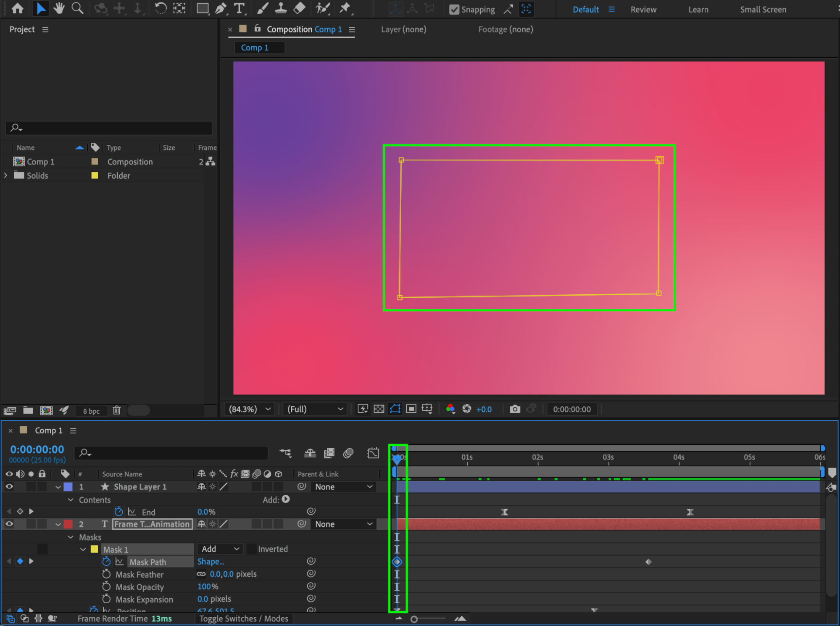Image resolution: width=840 pixels, height=626 pixels.
Task: Open Mask 1 Add mode dropdown
Action: [220, 549]
